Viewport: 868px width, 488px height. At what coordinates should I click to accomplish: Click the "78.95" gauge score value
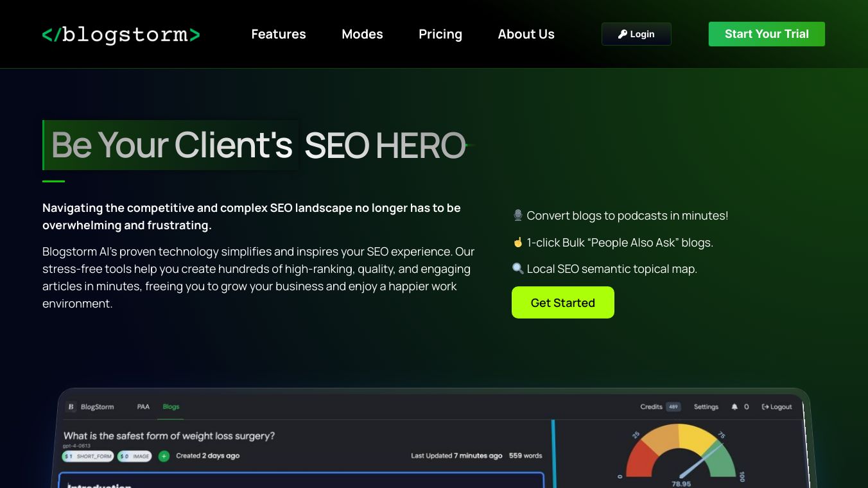(x=681, y=484)
